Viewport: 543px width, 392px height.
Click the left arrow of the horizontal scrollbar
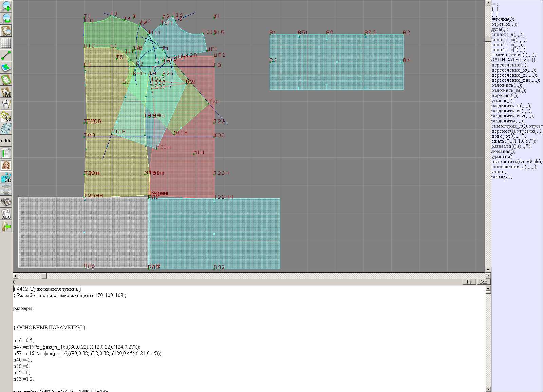point(16,276)
